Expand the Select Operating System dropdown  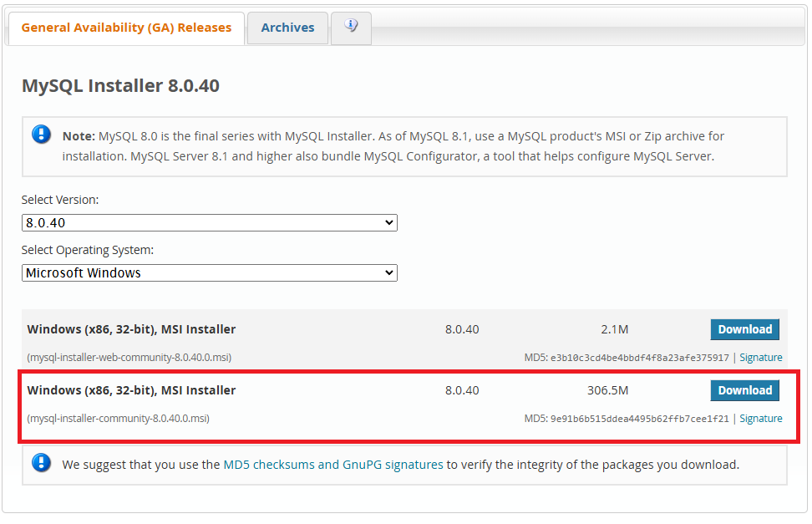[x=209, y=273]
